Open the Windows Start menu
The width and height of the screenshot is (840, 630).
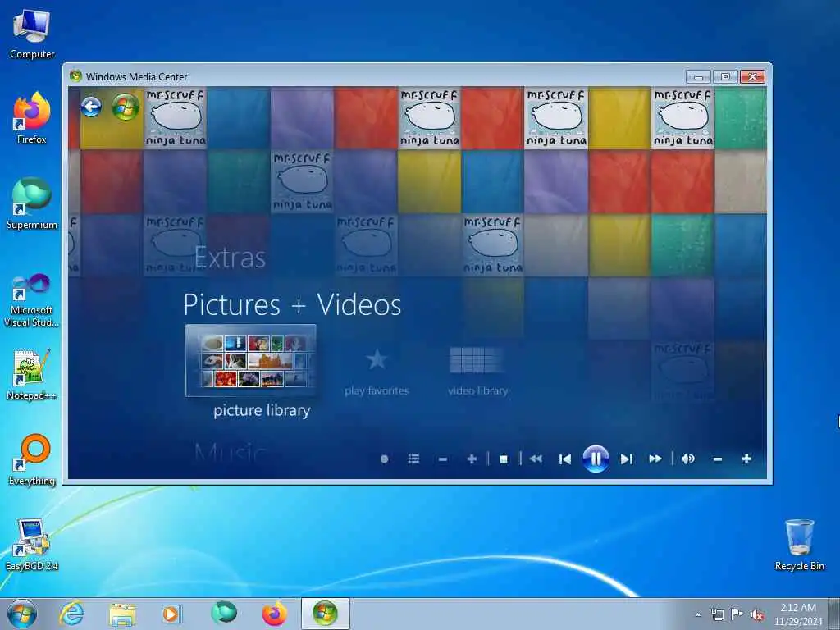point(22,614)
